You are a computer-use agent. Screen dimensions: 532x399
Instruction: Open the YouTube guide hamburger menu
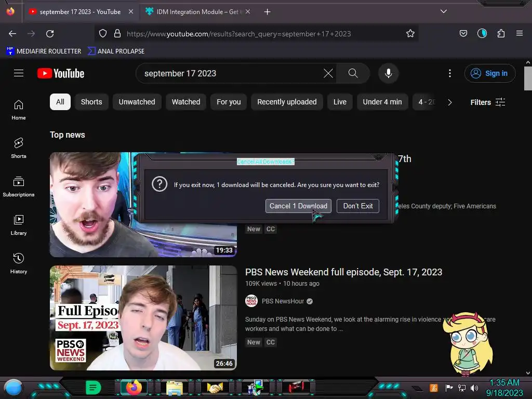pos(19,73)
